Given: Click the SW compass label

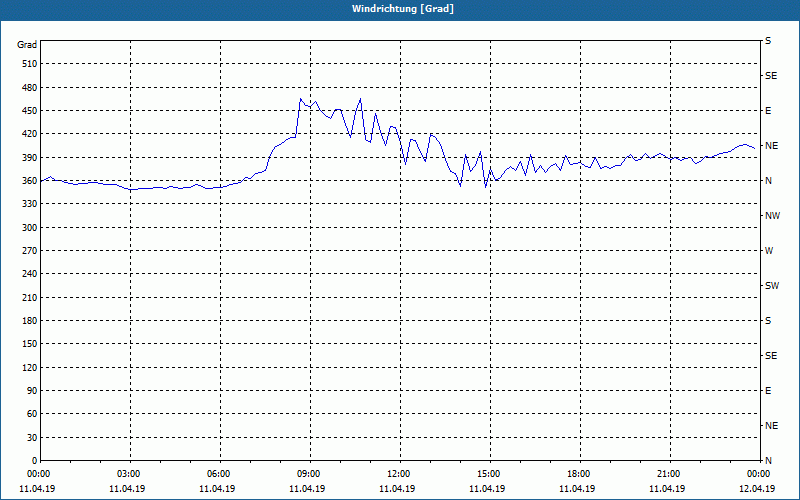Looking at the screenshot, I should pyautogui.click(x=772, y=286).
